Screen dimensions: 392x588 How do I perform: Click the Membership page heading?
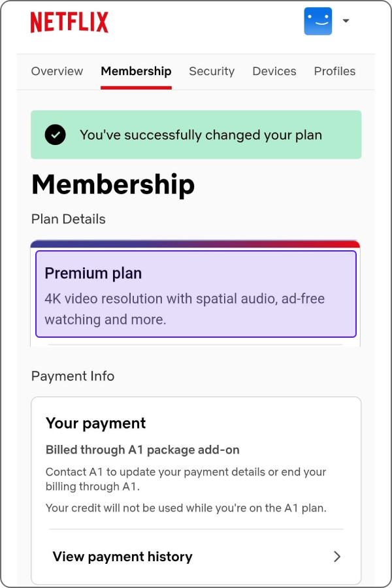(x=113, y=185)
